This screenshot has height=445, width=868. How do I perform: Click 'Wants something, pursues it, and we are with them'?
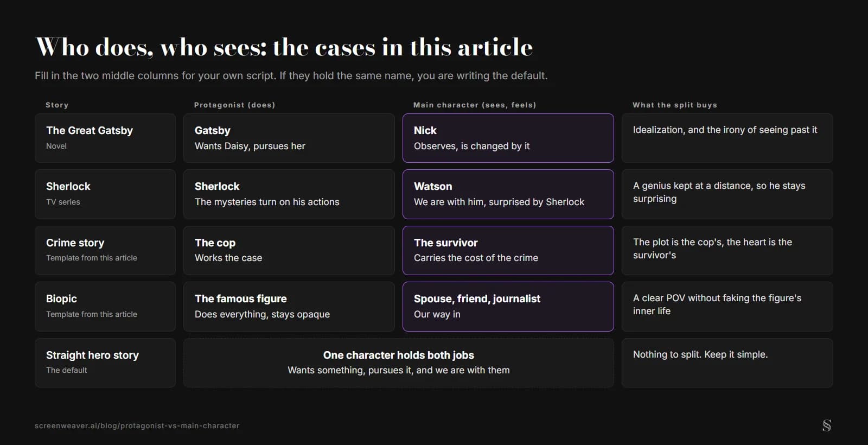point(399,370)
